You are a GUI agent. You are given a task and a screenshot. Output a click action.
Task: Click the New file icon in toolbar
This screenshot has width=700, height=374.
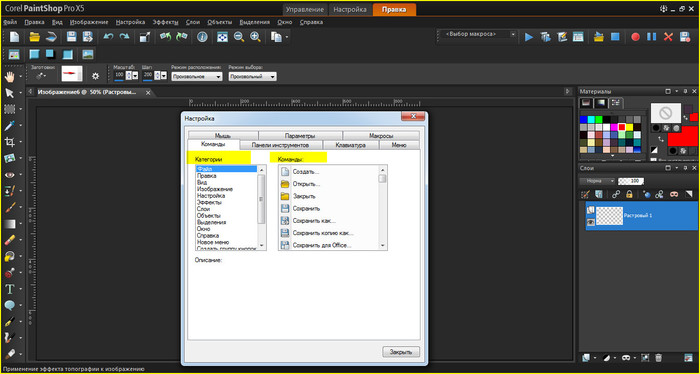coord(15,37)
